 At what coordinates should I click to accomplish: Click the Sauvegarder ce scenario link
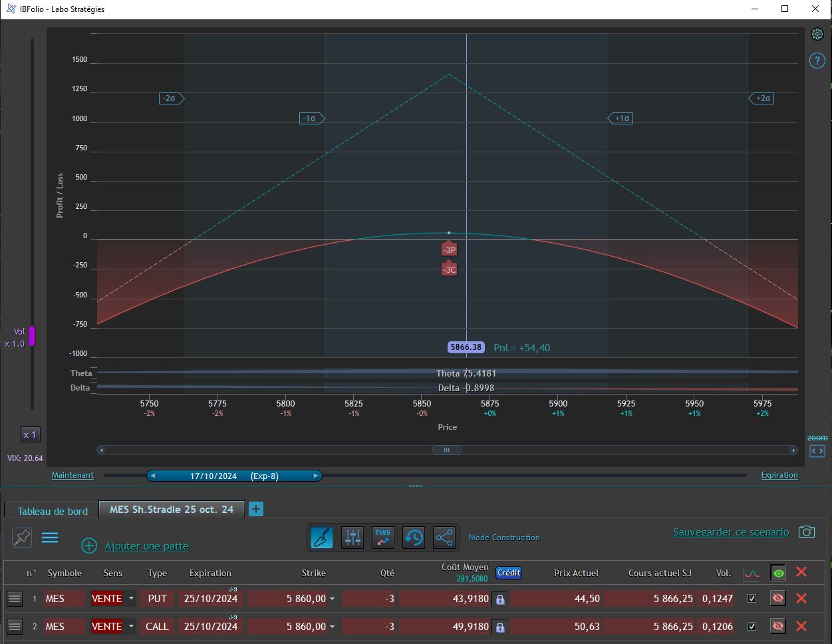731,532
